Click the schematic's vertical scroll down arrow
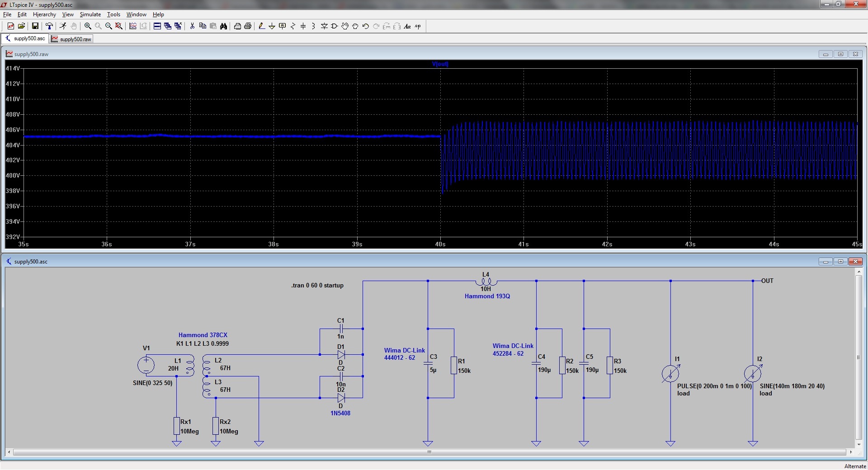Viewport: 868px width, 470px height. (x=859, y=445)
